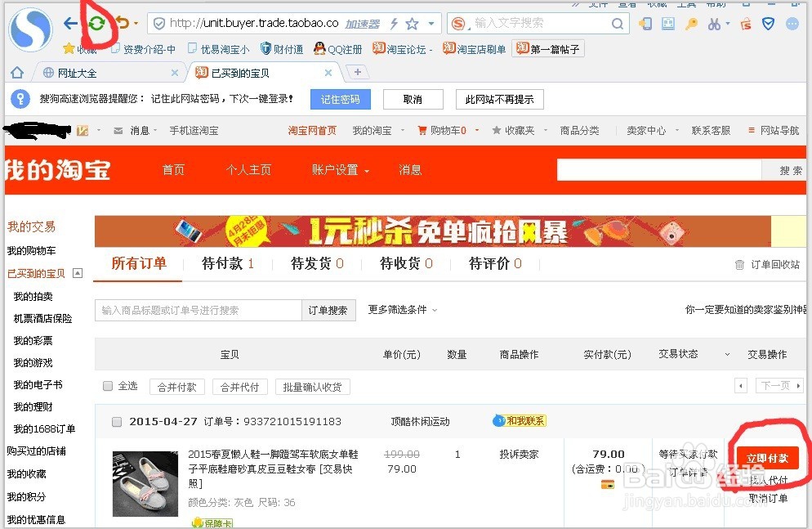Close the 网址大全 tab
The height and width of the screenshot is (529, 812).
(175, 73)
